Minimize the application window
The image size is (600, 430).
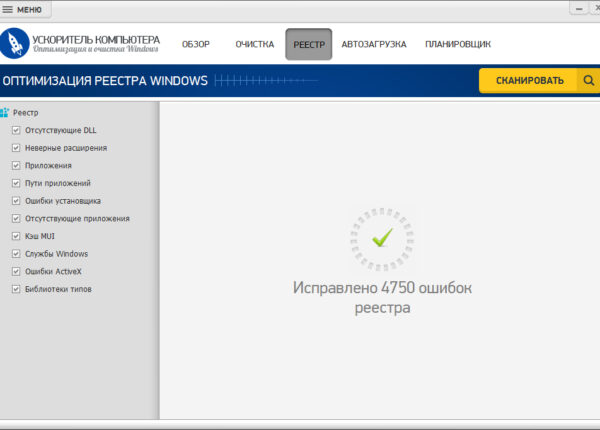pyautogui.click(x=579, y=8)
